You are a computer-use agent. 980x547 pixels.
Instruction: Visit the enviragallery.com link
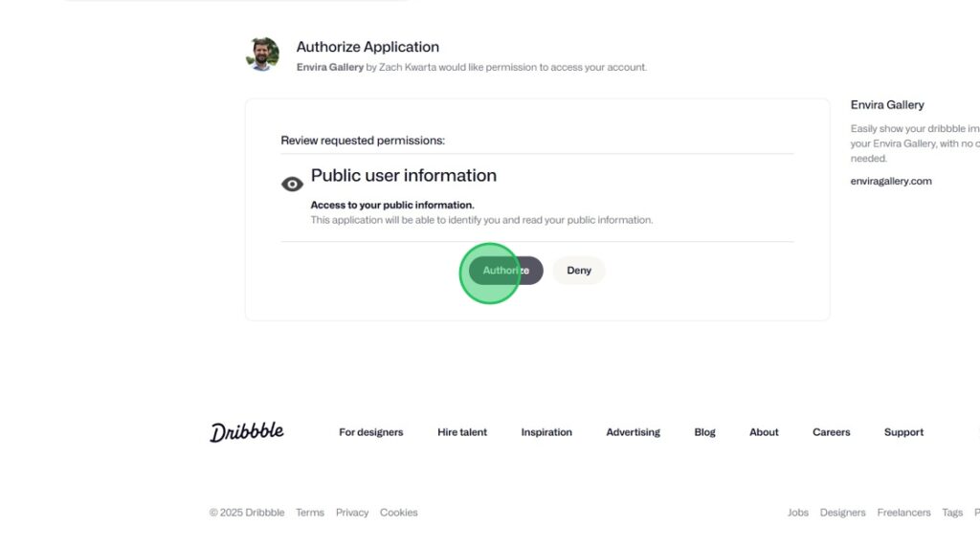pos(890,181)
